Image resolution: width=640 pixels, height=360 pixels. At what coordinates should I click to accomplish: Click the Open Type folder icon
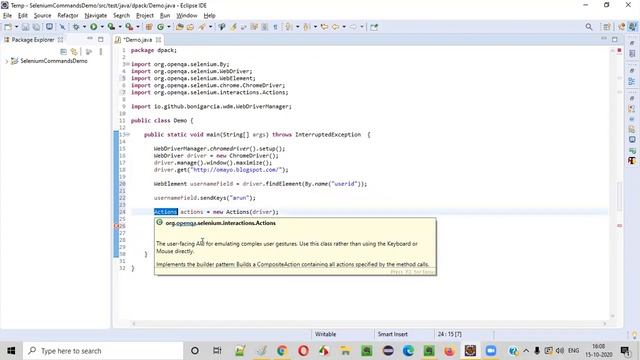180,27
